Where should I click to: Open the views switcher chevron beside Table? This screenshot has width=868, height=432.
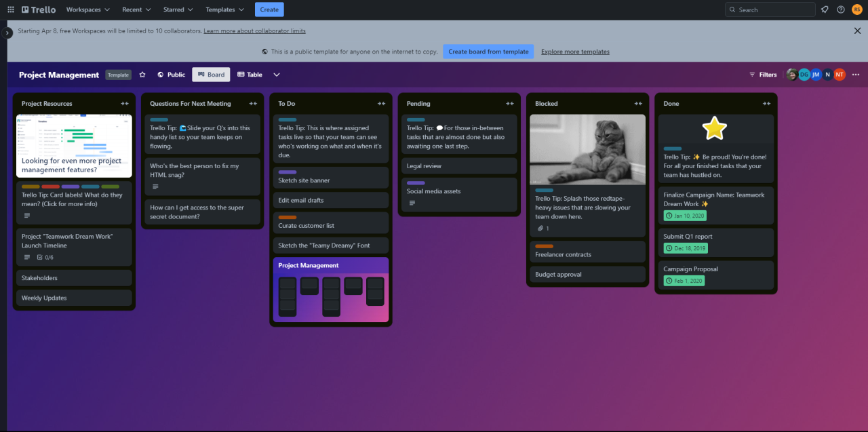(277, 75)
